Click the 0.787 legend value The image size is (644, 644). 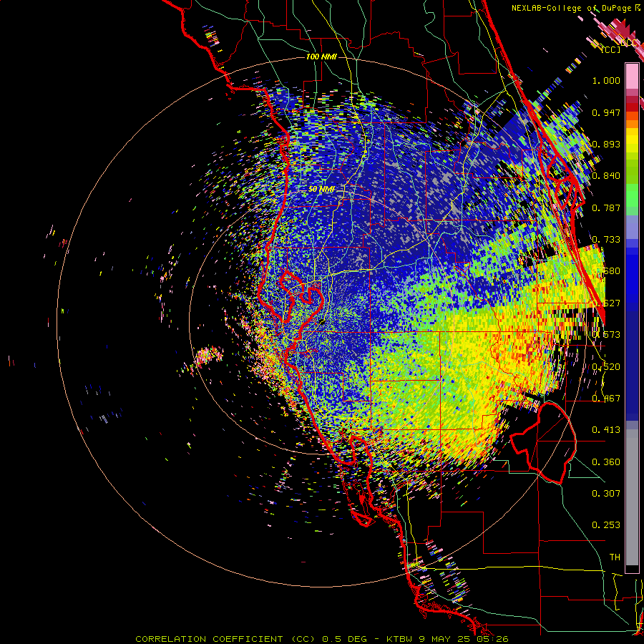tap(606, 208)
